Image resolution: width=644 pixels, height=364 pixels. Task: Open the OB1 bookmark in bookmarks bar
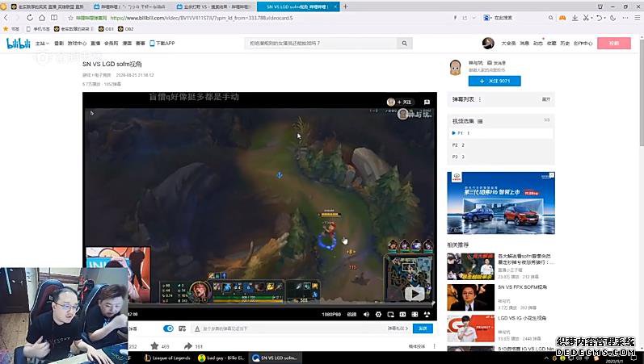[106, 29]
